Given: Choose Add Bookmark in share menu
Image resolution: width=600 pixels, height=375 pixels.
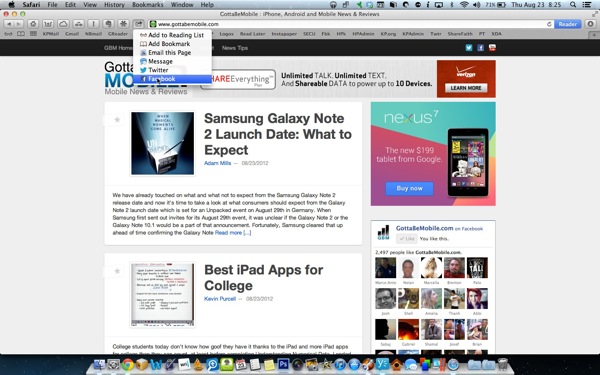Looking at the screenshot, I should (172, 44).
